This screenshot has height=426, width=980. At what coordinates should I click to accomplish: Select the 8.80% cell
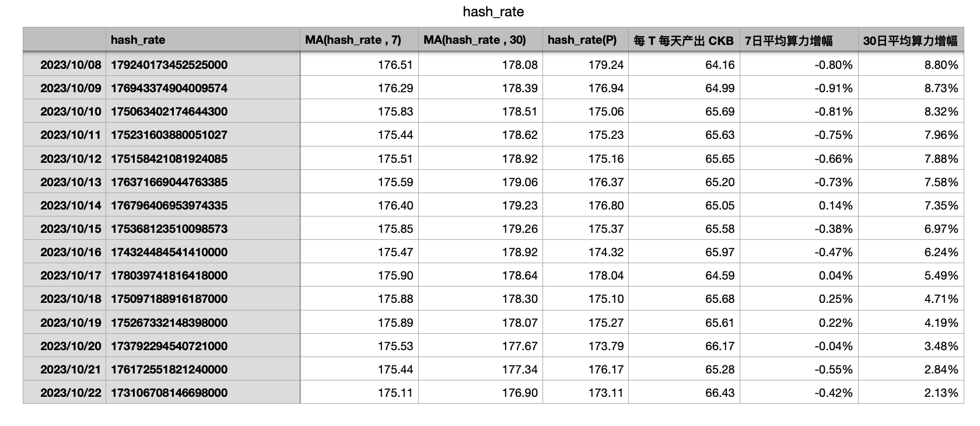click(x=911, y=65)
